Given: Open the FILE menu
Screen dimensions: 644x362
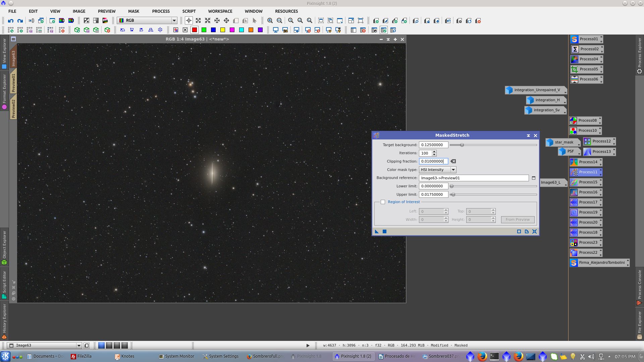Looking at the screenshot, I should pyautogui.click(x=12, y=11).
